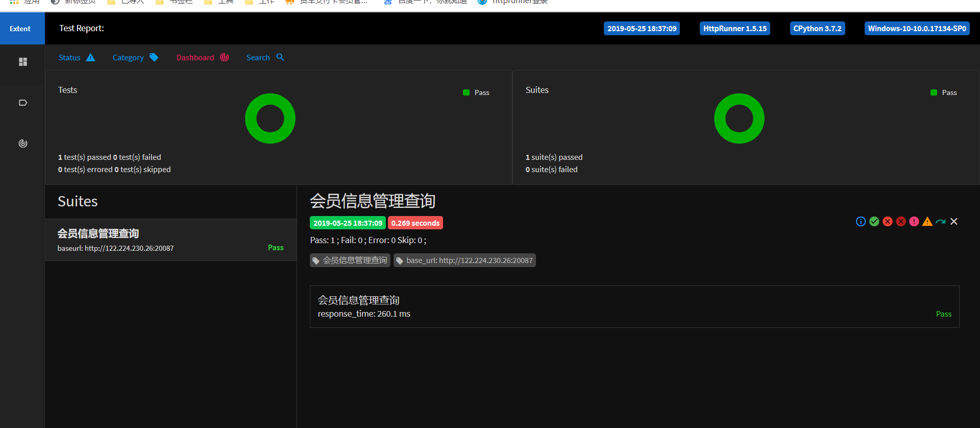Filter tests by bright red fail icon
This screenshot has width=980, height=428.
pyautogui.click(x=888, y=221)
